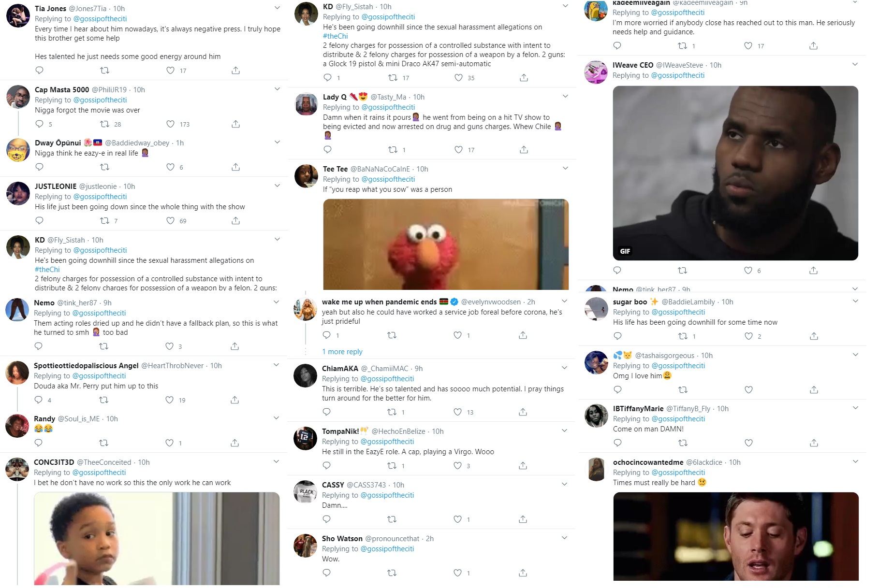The width and height of the screenshot is (879, 588).
Task: Share sugar boo's tweet
Action: point(814,336)
